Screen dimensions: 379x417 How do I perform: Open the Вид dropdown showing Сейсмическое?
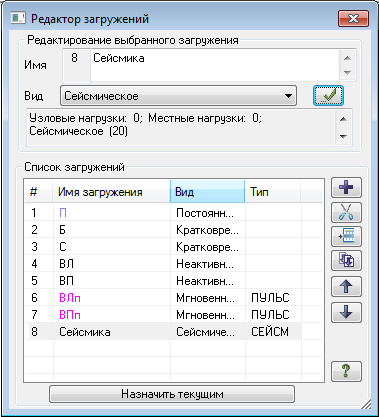[178, 96]
